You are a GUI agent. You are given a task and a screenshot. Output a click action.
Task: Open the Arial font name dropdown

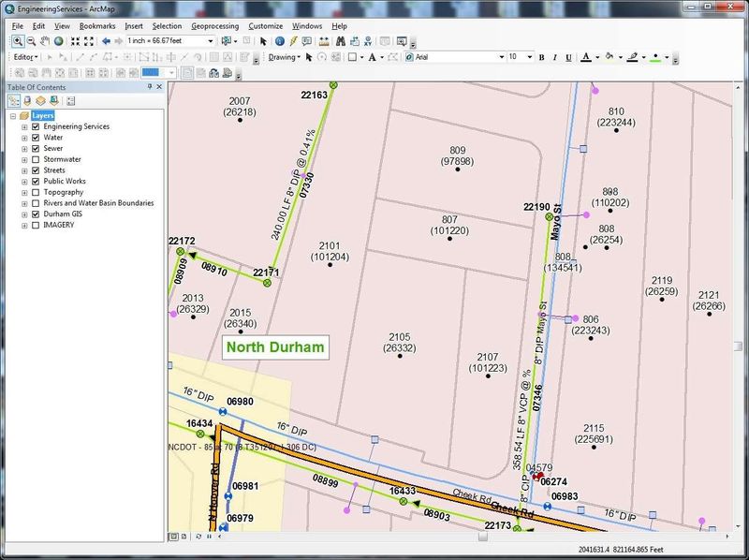coord(502,57)
